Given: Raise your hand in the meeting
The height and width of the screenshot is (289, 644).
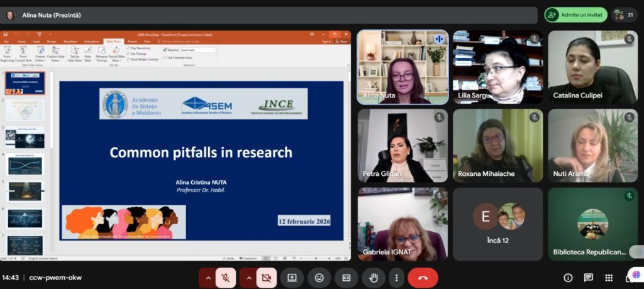Looking at the screenshot, I should coord(373,278).
